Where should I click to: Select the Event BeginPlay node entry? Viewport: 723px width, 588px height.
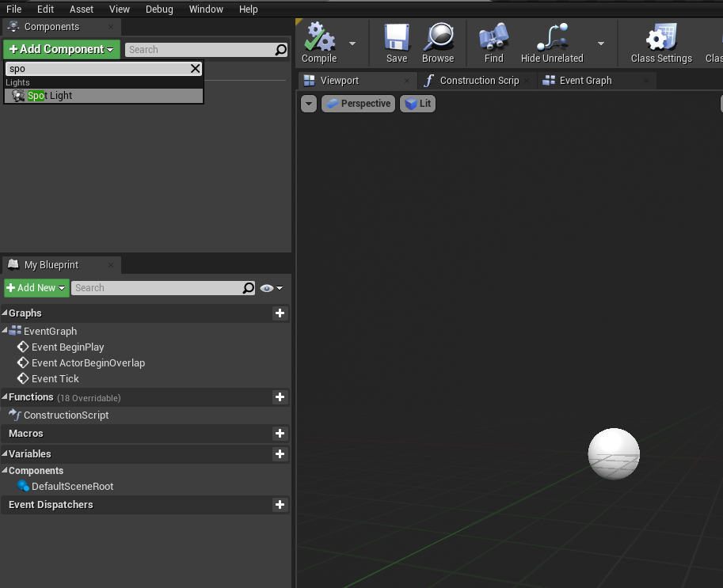(x=67, y=347)
